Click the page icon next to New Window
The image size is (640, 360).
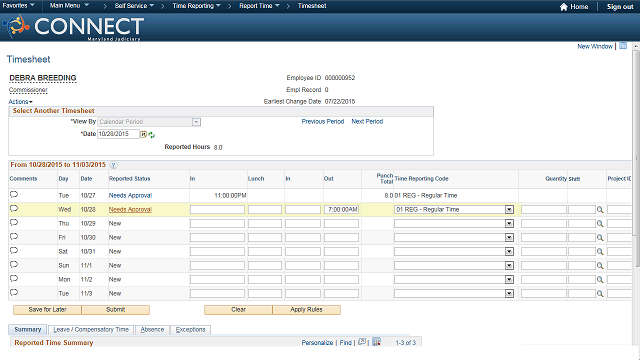[623, 46]
